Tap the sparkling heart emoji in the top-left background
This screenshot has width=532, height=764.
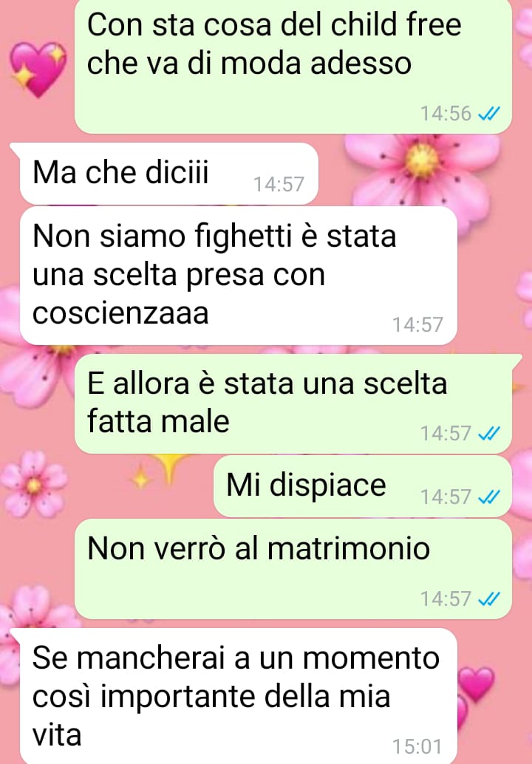point(38,69)
